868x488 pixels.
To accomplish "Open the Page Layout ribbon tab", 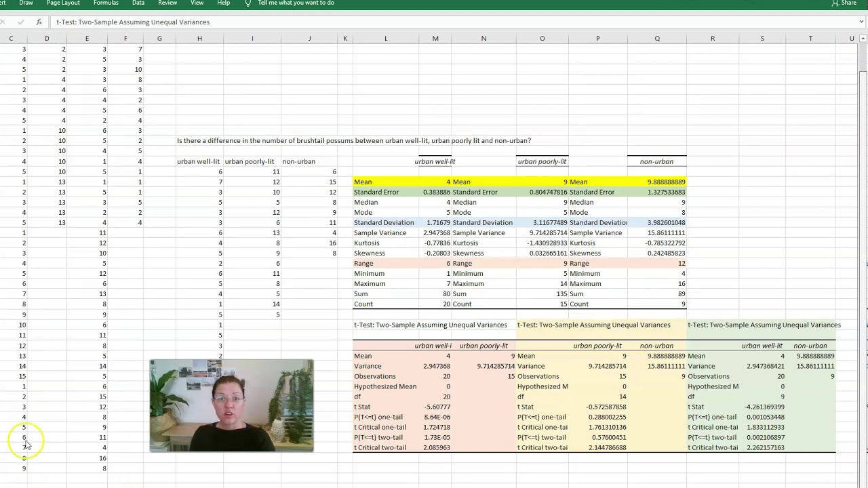I will (x=63, y=3).
